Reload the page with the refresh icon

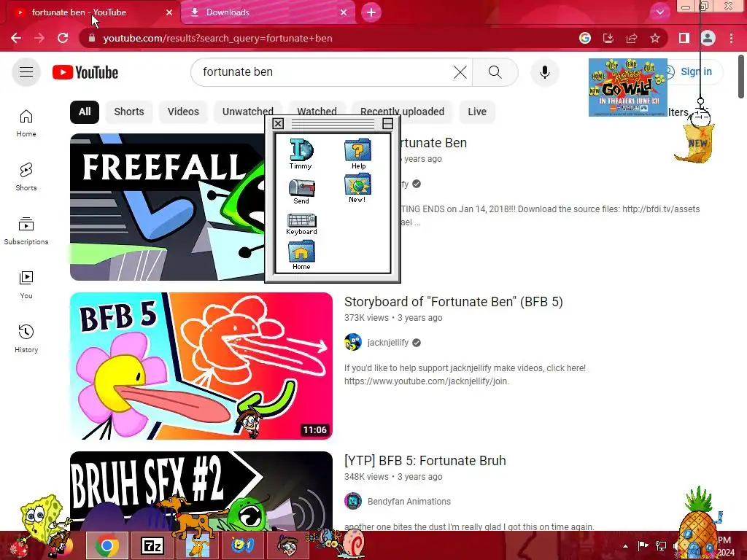(63, 38)
